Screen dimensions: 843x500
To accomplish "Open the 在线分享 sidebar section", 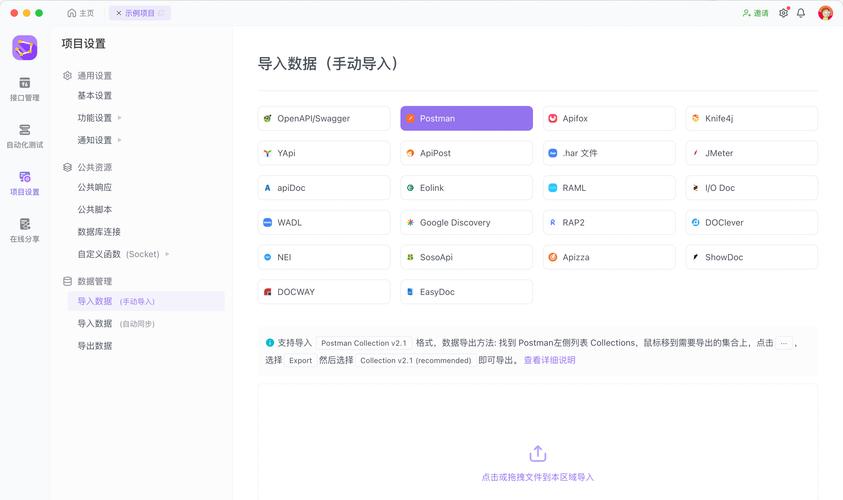I will 25,231.
